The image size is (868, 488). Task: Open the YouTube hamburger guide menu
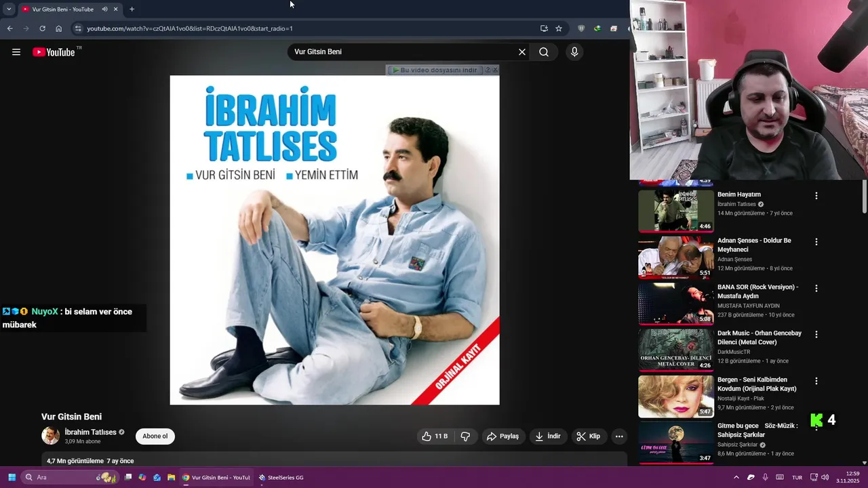[x=16, y=52]
